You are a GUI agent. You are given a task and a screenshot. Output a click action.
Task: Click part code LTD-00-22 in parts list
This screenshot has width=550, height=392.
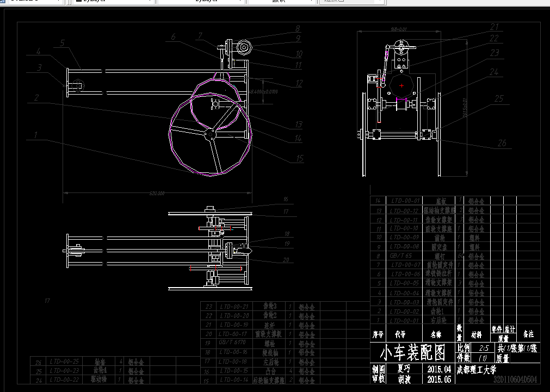pyautogui.click(x=64, y=379)
